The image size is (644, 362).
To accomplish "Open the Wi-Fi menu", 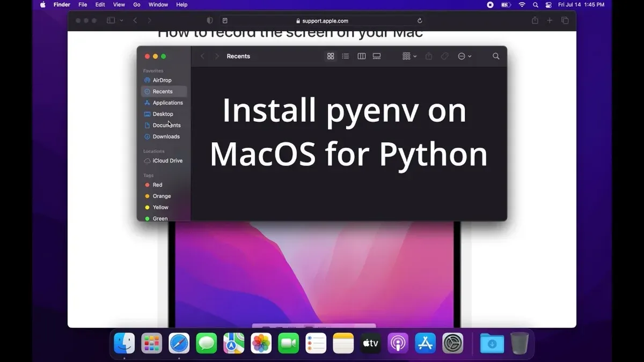I will coord(522,5).
